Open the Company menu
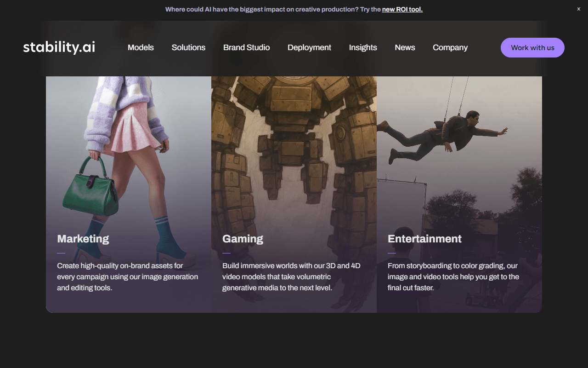The height and width of the screenshot is (368, 588). click(450, 47)
